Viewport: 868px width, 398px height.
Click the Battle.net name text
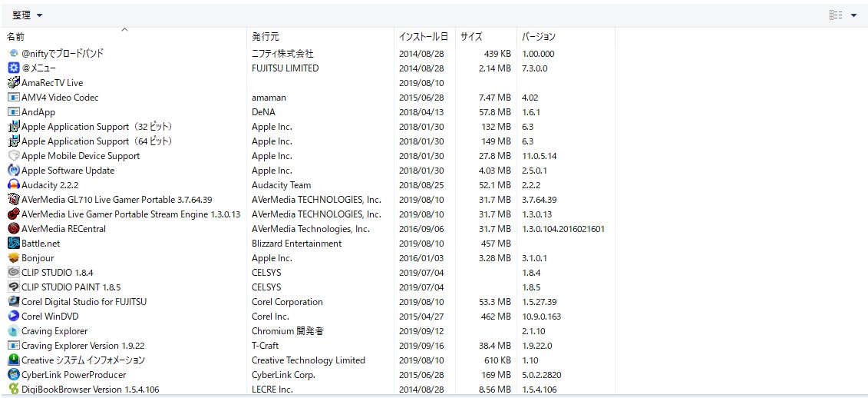point(41,244)
